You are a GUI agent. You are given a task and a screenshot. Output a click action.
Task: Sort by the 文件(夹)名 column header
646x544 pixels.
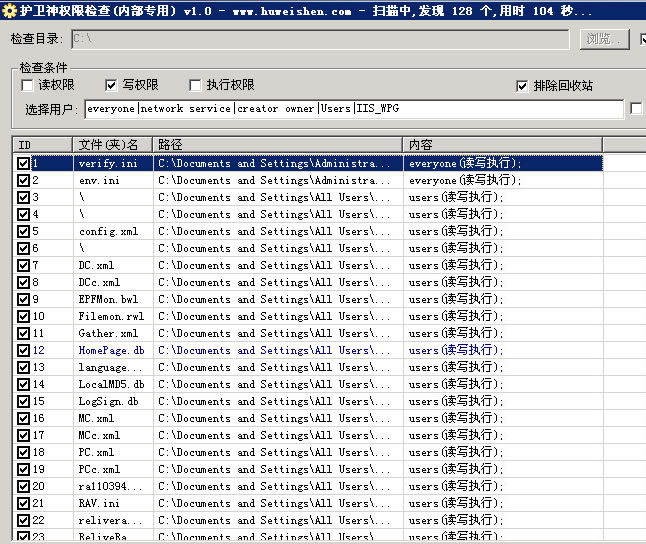112,145
